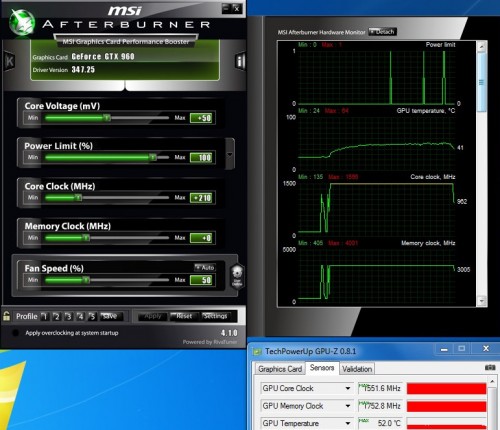Click the GPU Core Clock red bar graph
Image resolution: width=500 pixels, height=430 pixels.
(x=447, y=388)
